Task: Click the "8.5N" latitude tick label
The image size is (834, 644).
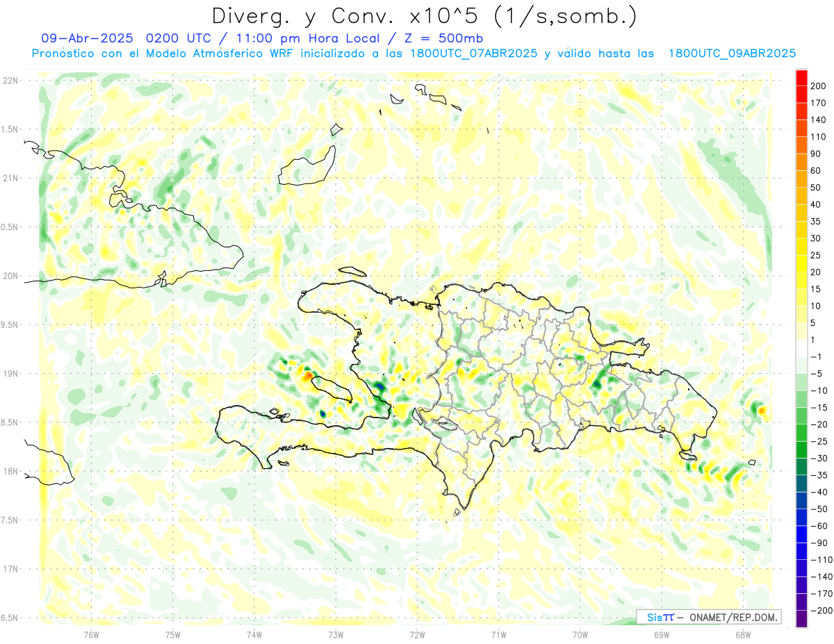Action: pyautogui.click(x=10, y=422)
